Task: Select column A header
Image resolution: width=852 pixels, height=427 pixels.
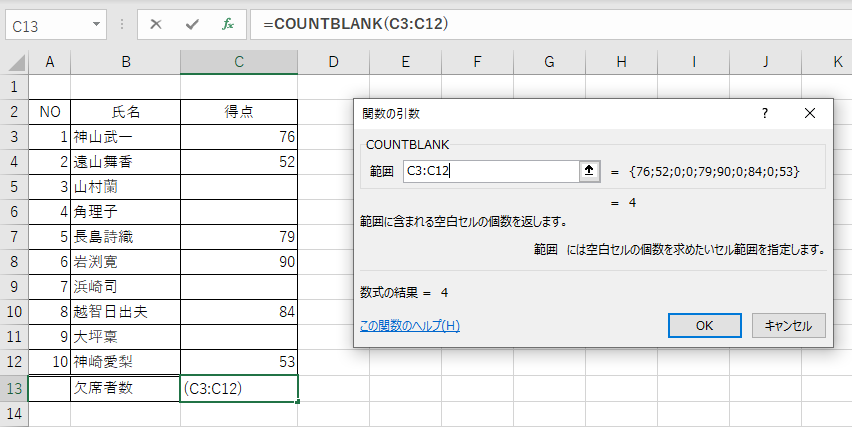Action: point(49,62)
